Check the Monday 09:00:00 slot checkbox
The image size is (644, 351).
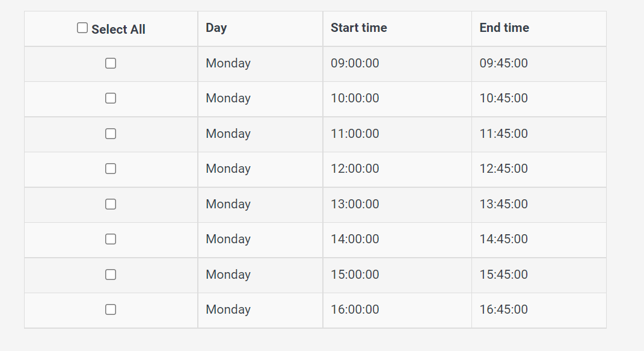111,63
